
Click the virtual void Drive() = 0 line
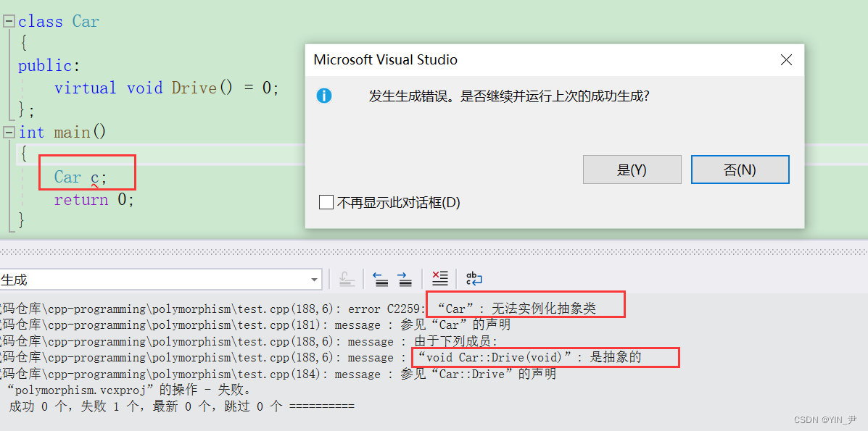[167, 88]
